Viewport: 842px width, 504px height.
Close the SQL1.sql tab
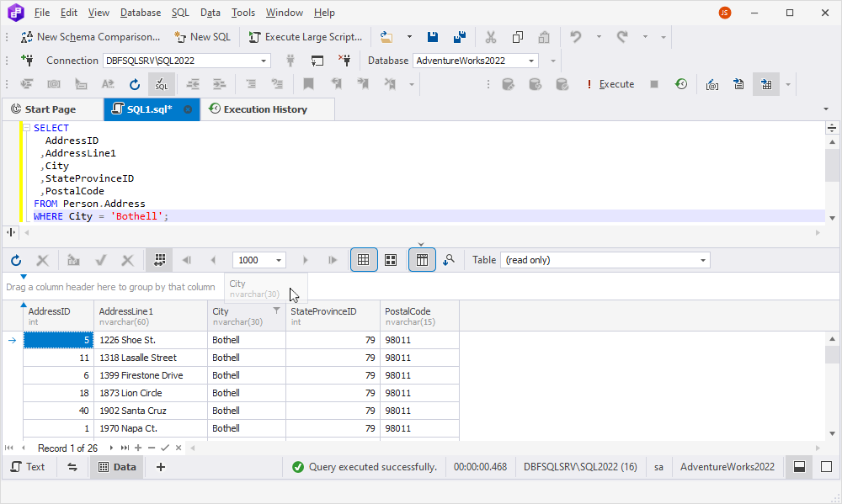[x=188, y=109]
